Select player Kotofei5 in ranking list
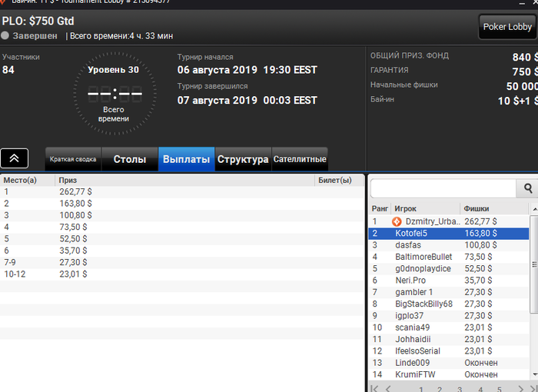 (x=449, y=234)
